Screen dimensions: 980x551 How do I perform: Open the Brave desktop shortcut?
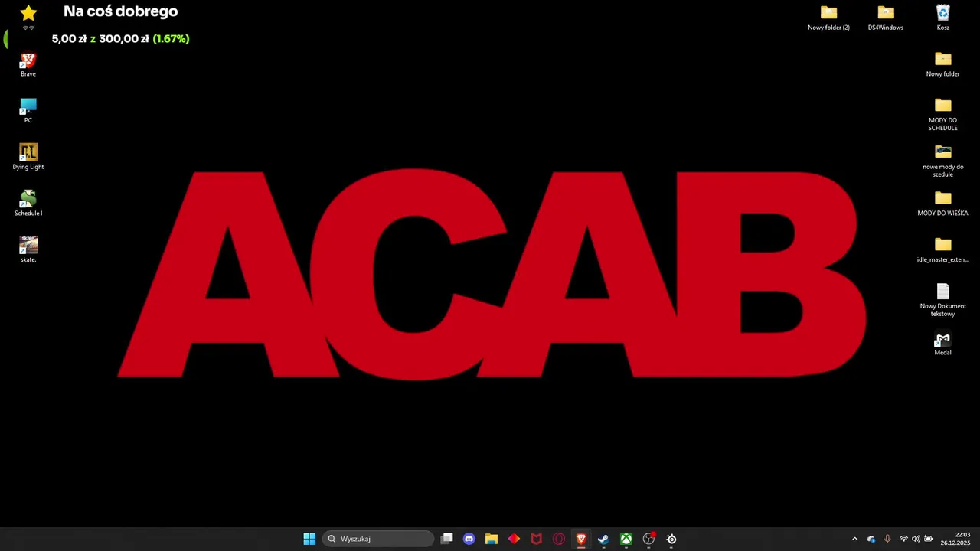28,65
